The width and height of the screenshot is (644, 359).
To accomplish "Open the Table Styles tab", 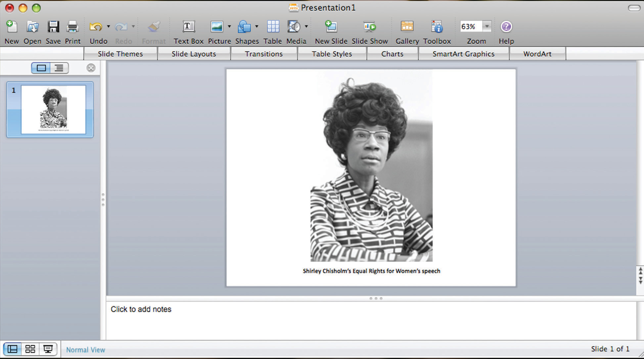I will click(332, 54).
